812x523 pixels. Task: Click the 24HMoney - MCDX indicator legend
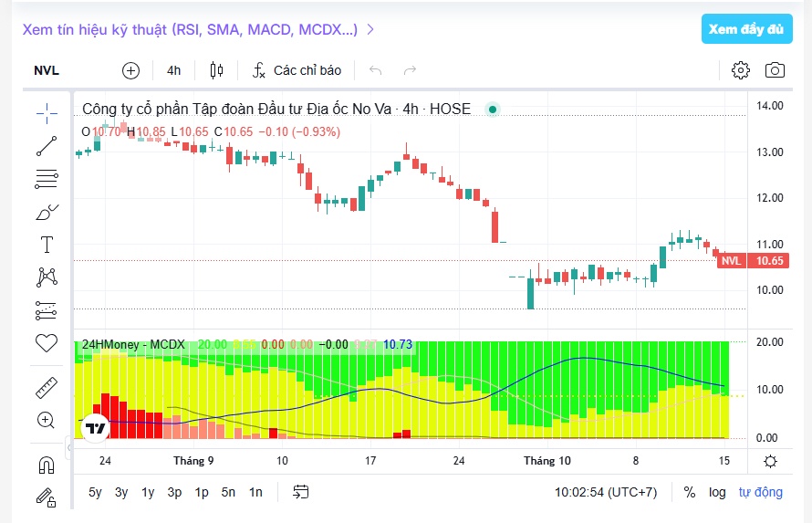[133, 344]
